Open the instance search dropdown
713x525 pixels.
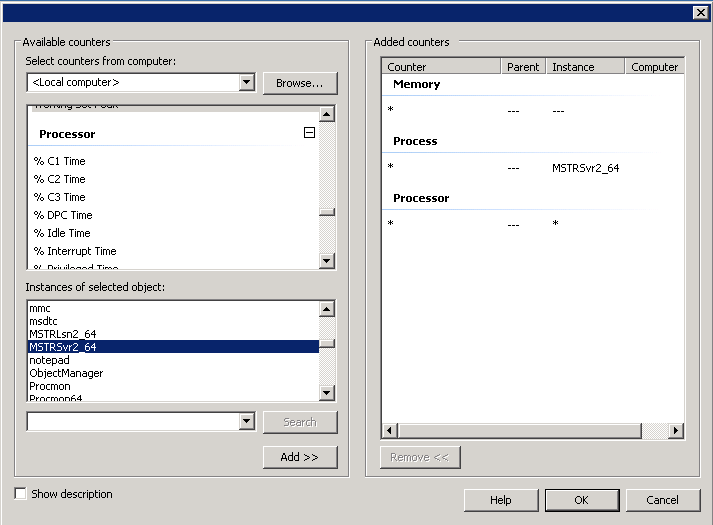(x=247, y=422)
